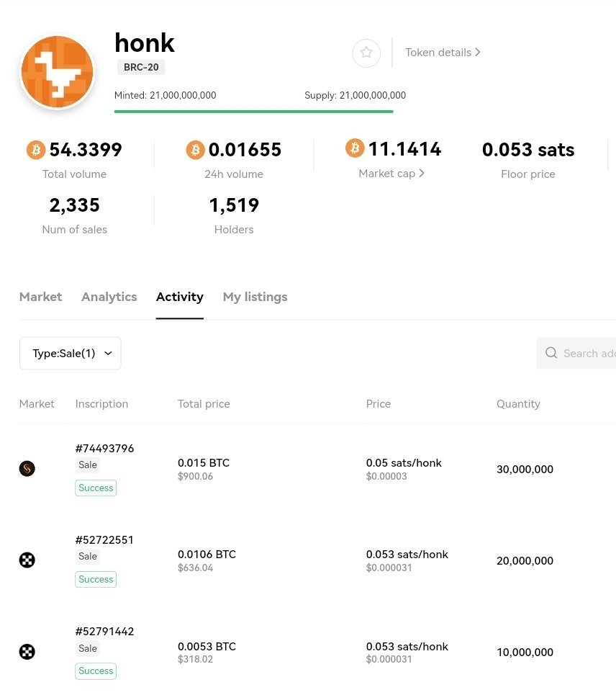Open inscription #74493796

(104, 448)
